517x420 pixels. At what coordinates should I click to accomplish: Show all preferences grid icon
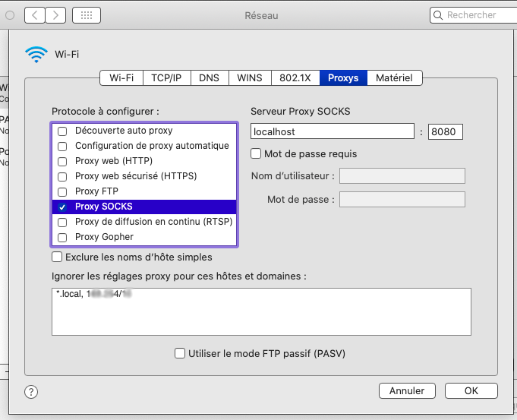coord(87,15)
